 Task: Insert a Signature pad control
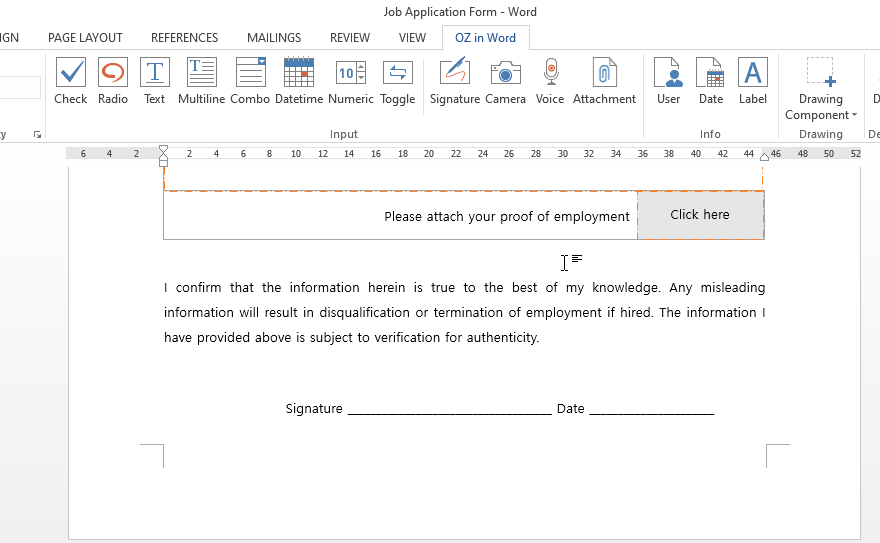[x=455, y=81]
